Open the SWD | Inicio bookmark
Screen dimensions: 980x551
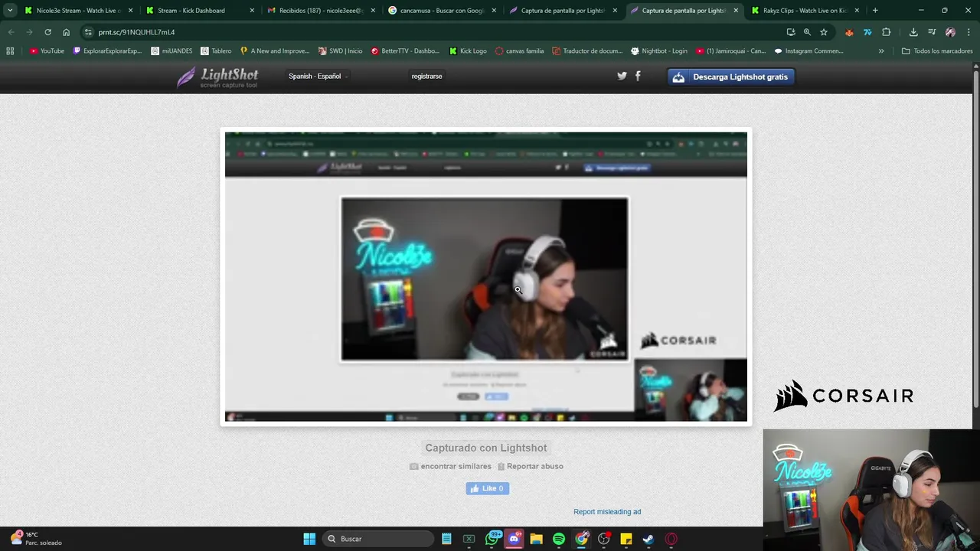tap(340, 51)
